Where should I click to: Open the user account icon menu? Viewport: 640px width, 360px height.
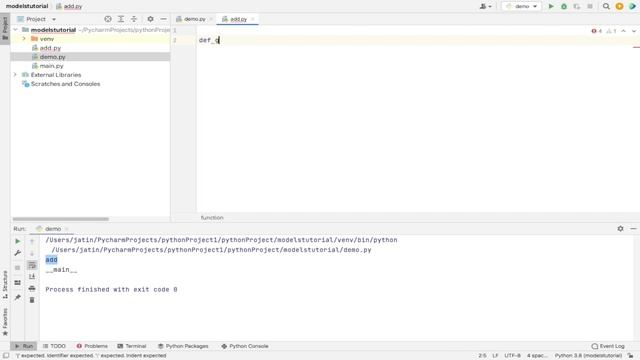485,7
